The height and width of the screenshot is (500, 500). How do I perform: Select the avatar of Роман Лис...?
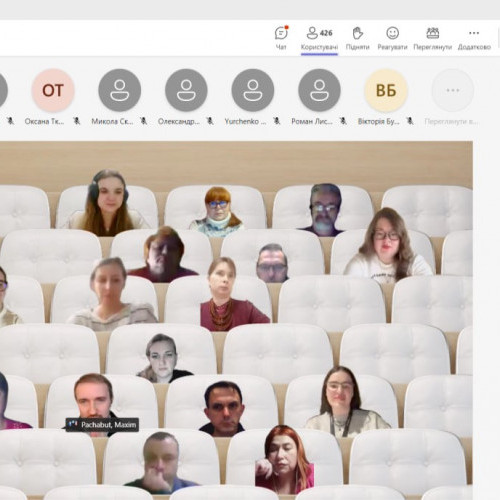point(319,90)
